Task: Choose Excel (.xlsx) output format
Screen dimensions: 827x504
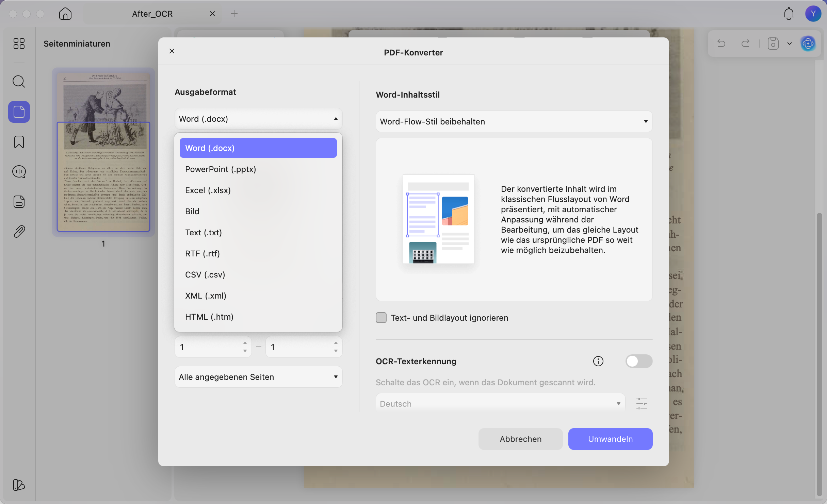Action: point(258,190)
